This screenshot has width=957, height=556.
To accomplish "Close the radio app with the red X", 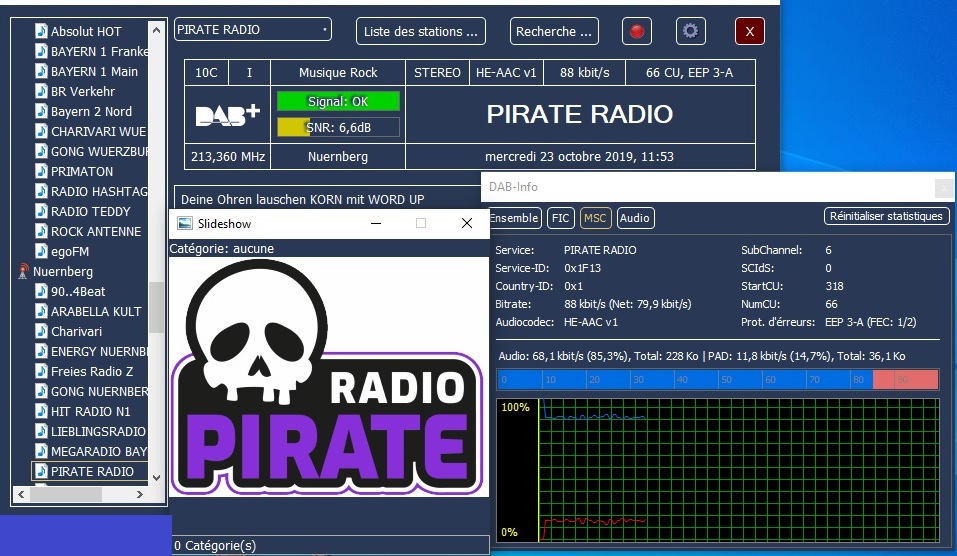I will coord(749,31).
